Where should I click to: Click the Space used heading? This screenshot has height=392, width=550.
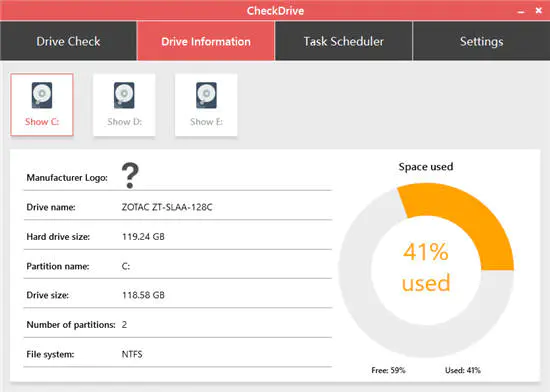[426, 167]
